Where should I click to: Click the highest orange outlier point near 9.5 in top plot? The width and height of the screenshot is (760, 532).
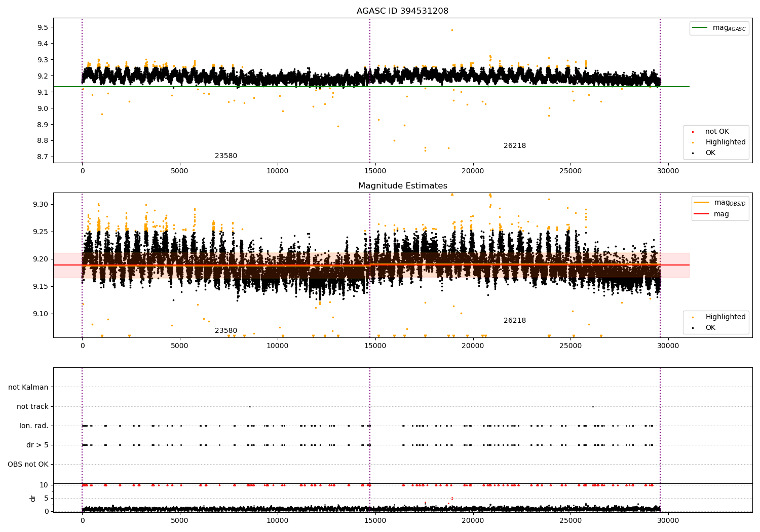pyautogui.click(x=452, y=30)
